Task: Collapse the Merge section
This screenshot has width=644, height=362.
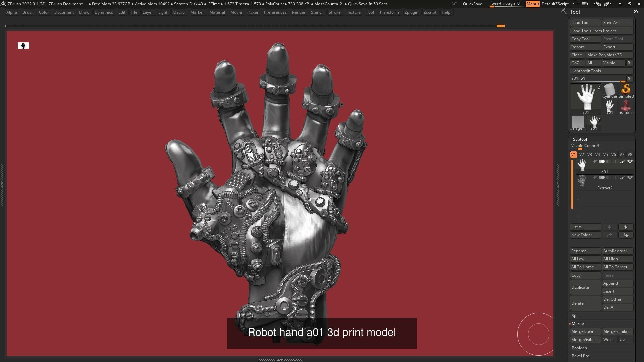Action: tap(578, 324)
